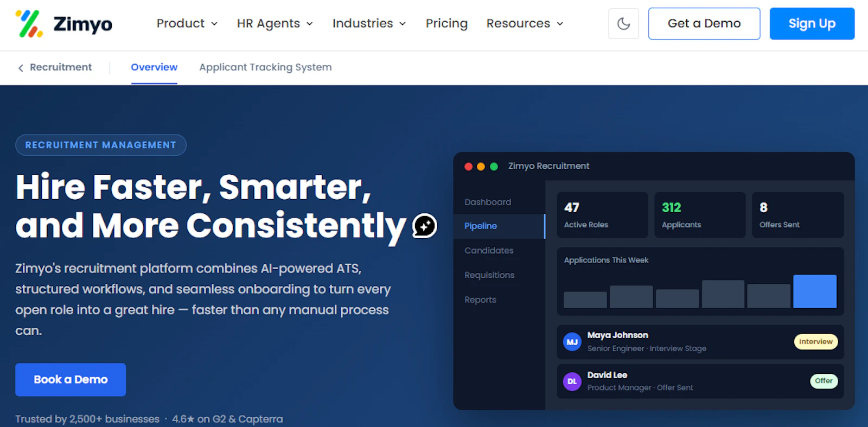Click the Senior Engineer · Interview Stage text

[x=647, y=348]
